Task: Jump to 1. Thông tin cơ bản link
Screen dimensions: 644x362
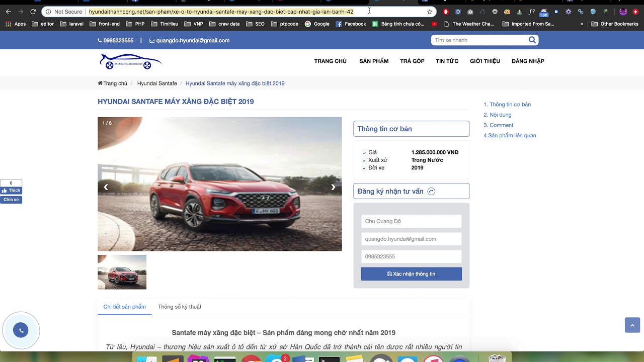Action: pyautogui.click(x=507, y=105)
